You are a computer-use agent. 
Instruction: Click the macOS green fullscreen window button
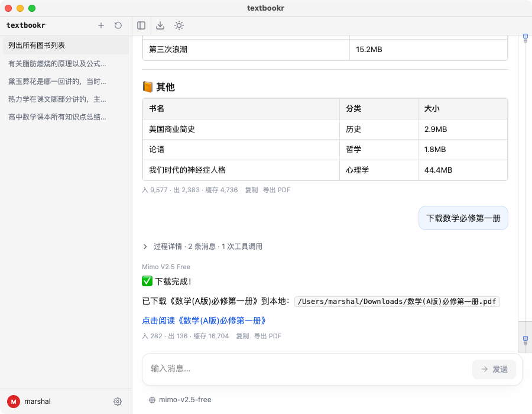pyautogui.click(x=32, y=8)
